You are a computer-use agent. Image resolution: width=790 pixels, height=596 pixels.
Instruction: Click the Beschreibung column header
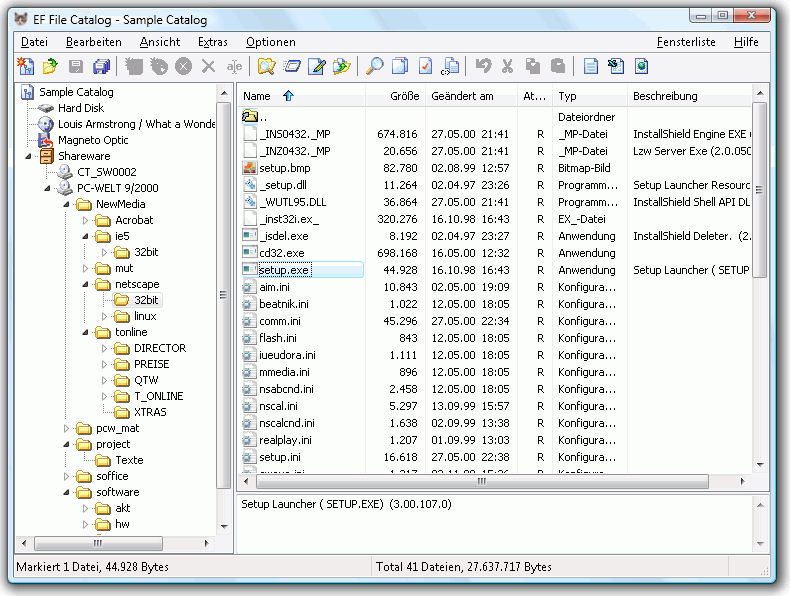[665, 96]
